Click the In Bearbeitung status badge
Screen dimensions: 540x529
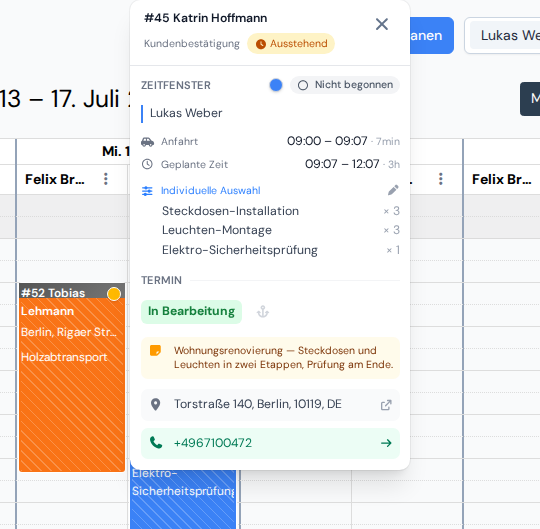click(191, 311)
